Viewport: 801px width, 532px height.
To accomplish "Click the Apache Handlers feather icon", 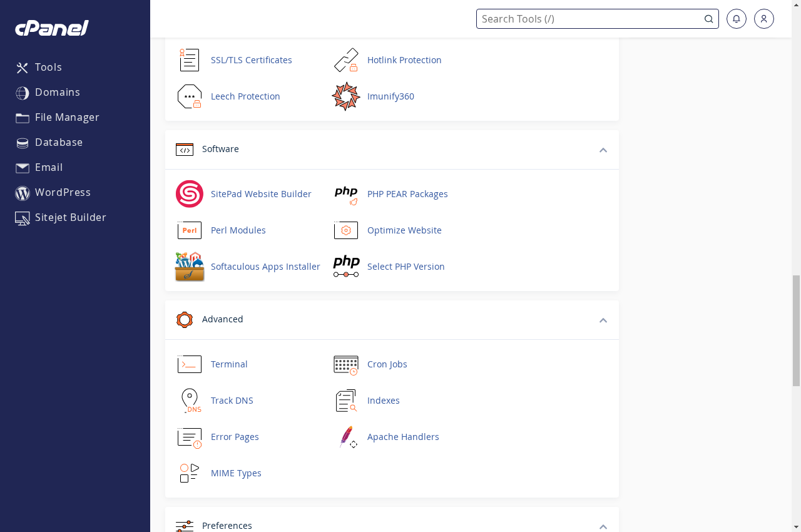I will (x=348, y=437).
